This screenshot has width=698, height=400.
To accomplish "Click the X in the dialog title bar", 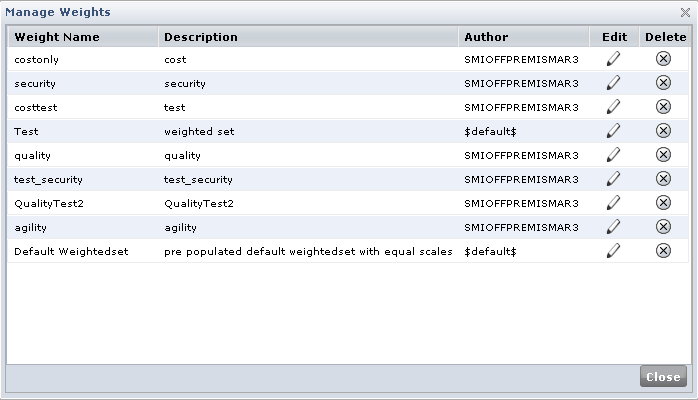I will pos(683,12).
